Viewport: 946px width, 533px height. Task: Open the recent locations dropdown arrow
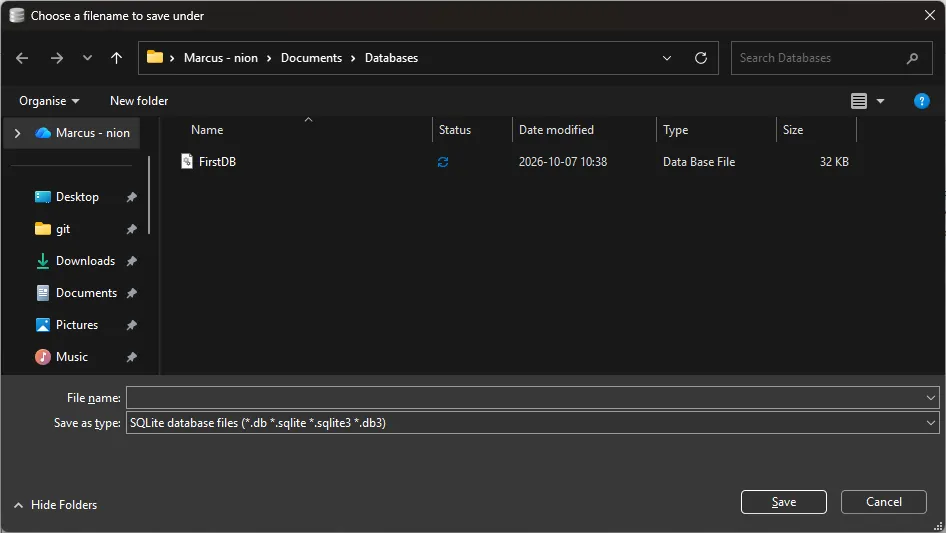tap(87, 58)
